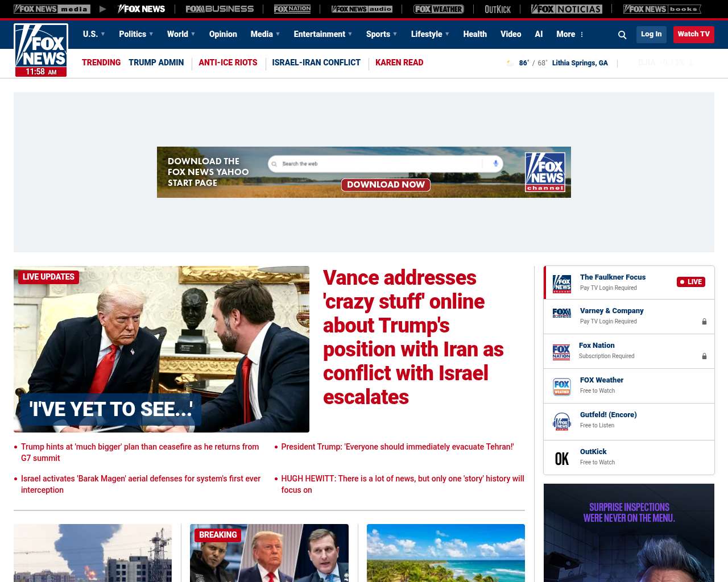Click 86° / 68° temperature reading

pos(533,63)
